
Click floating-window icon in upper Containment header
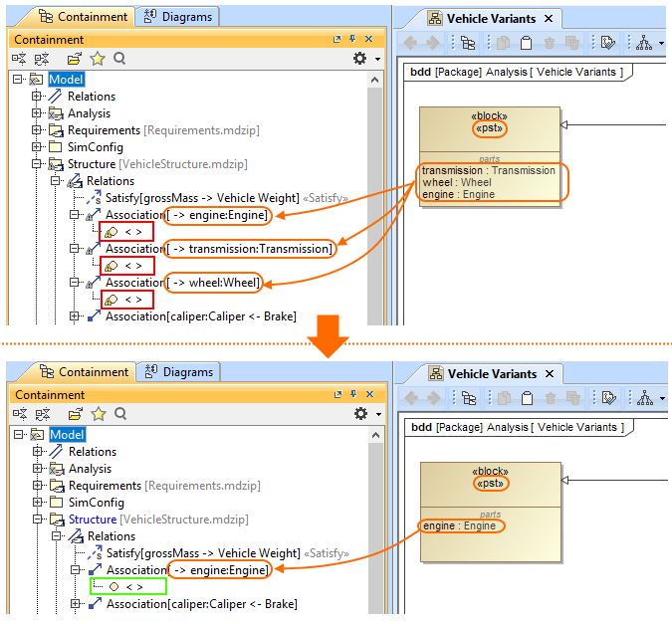coord(337,39)
